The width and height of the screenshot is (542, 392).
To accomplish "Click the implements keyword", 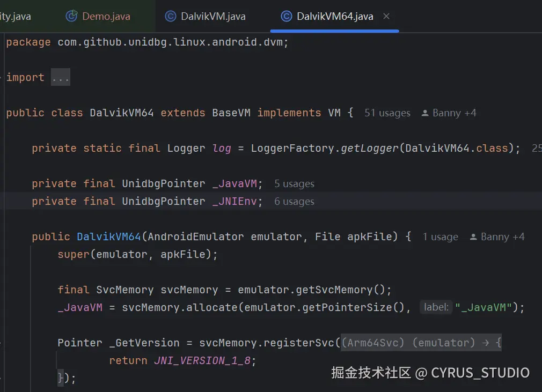I will (x=289, y=113).
